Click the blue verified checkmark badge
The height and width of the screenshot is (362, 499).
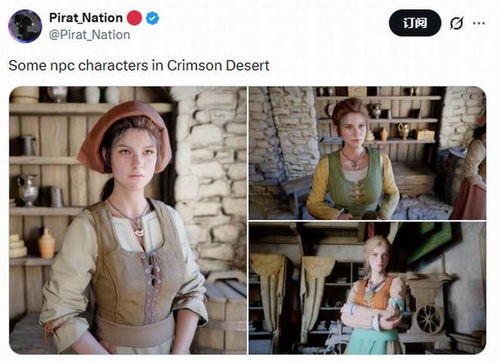coord(152,18)
